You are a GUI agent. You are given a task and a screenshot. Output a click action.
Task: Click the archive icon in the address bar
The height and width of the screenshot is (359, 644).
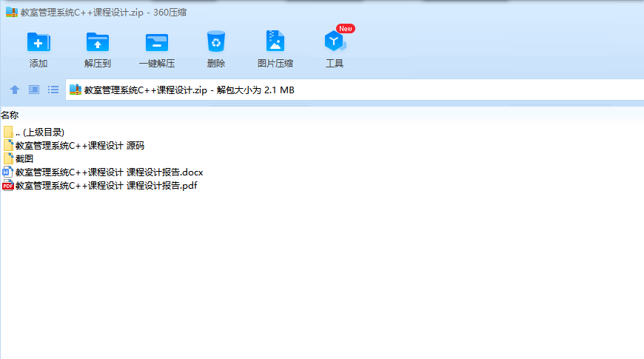click(76, 90)
